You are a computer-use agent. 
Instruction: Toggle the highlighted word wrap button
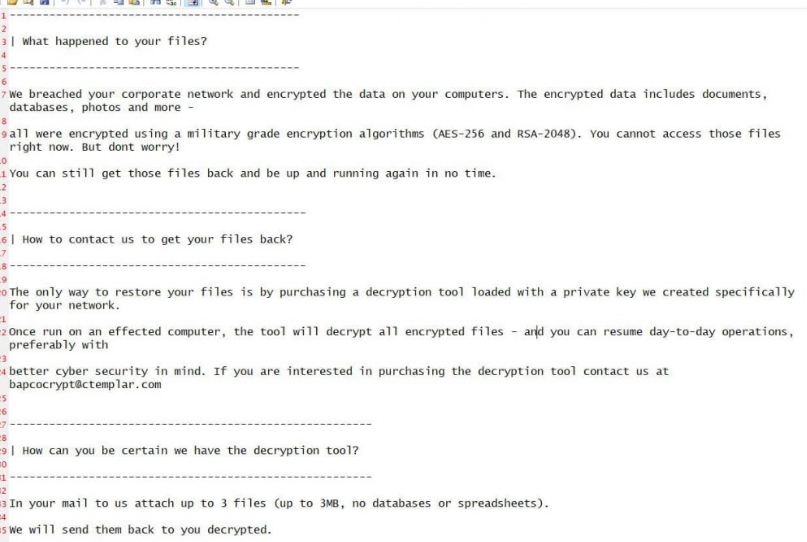[191, 3]
